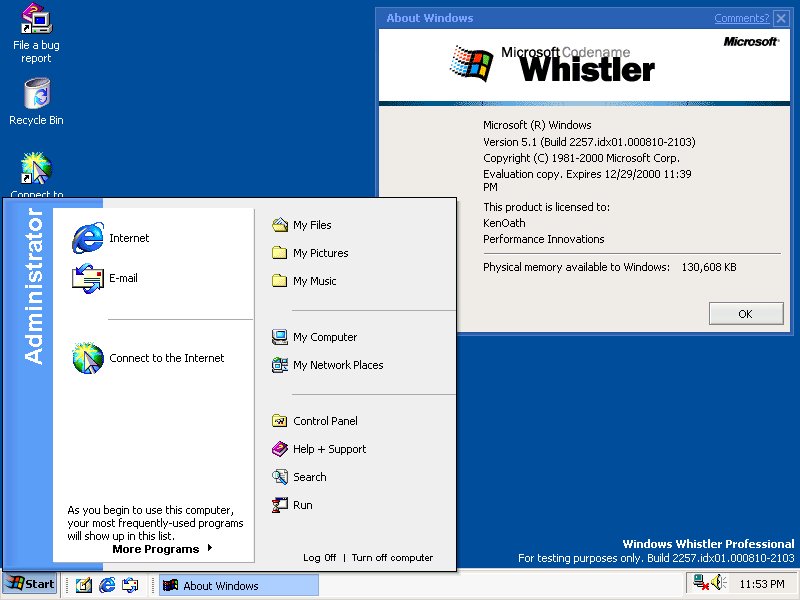This screenshot has height=600, width=800.
Task: Open the File a bug report desktop shortcut
Action: 36,33
